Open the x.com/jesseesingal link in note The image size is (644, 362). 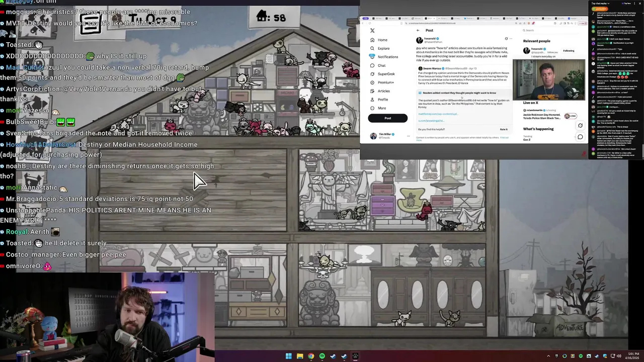click(431, 121)
